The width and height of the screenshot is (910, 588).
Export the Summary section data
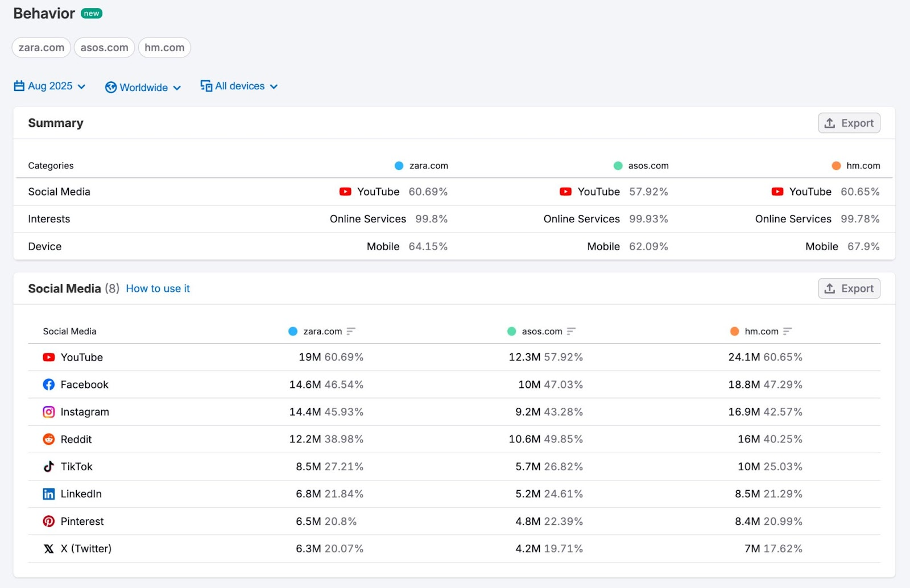click(x=849, y=123)
